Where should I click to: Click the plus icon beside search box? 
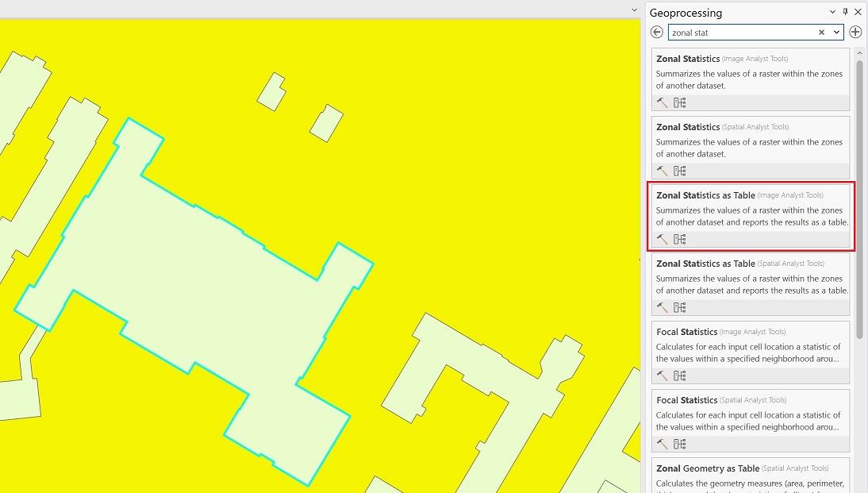click(855, 33)
